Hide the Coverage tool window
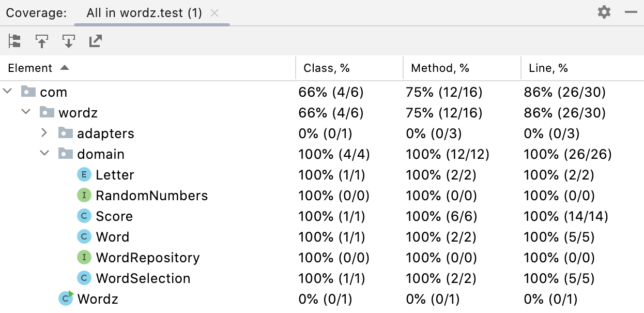 point(631,12)
